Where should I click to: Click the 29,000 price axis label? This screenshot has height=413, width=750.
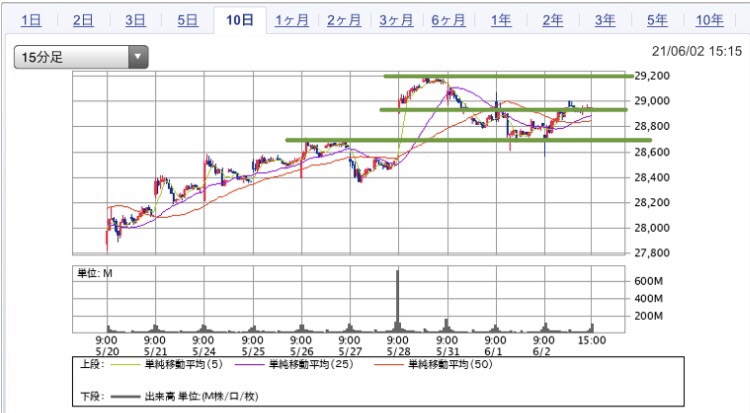pyautogui.click(x=652, y=101)
